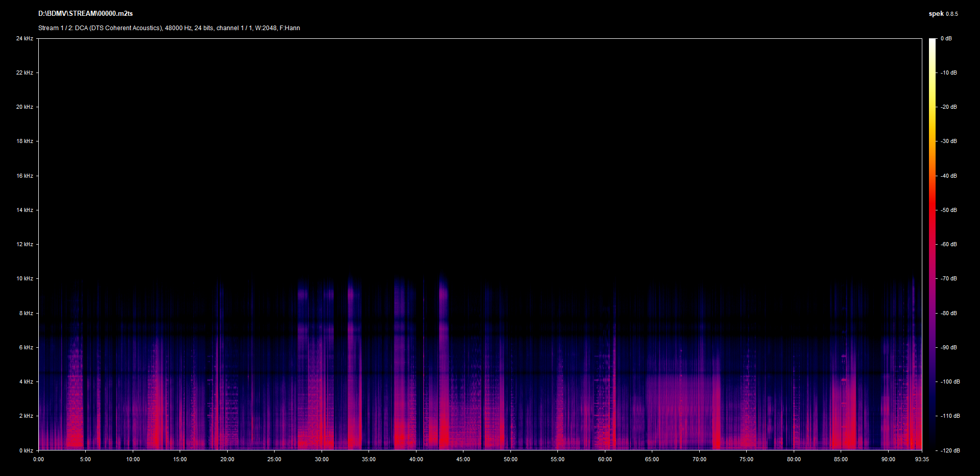Click the file path title D:\BDMV\STREAM\00000.m2ts
This screenshot has height=476, width=980.
[x=85, y=14]
